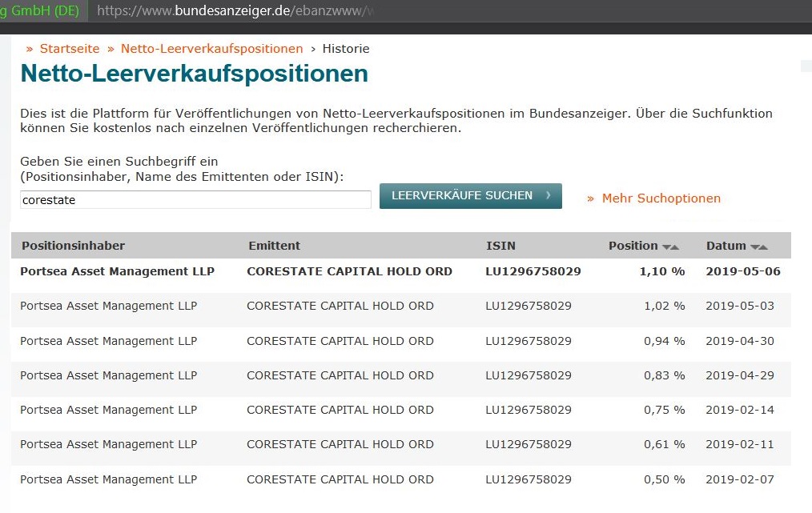Sort Position column ascending with up arrow

click(x=675, y=247)
